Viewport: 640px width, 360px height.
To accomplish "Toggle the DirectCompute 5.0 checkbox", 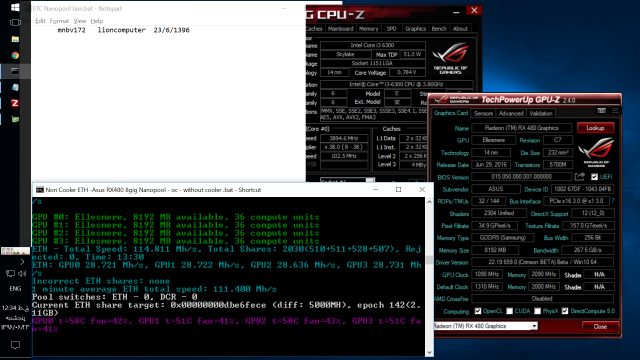I will point(565,311).
